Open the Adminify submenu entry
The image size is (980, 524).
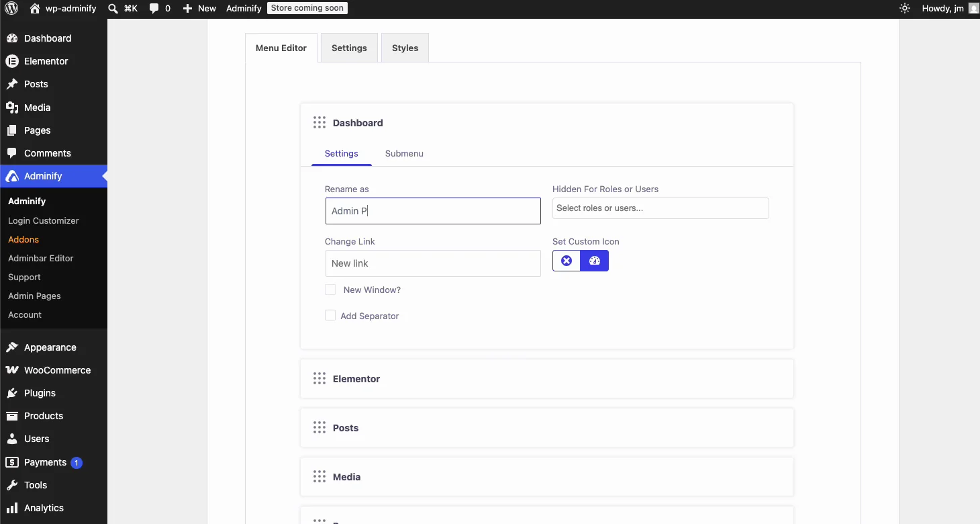[27, 201]
